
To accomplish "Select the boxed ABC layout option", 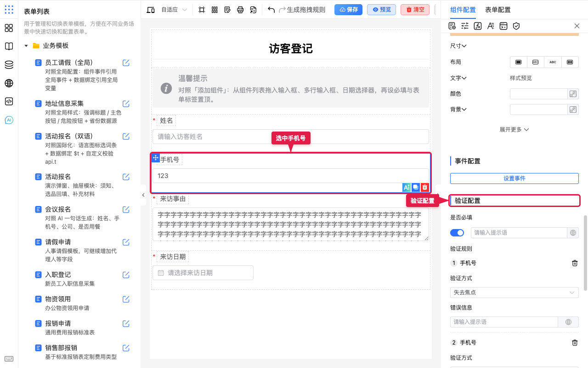I will click(536, 62).
